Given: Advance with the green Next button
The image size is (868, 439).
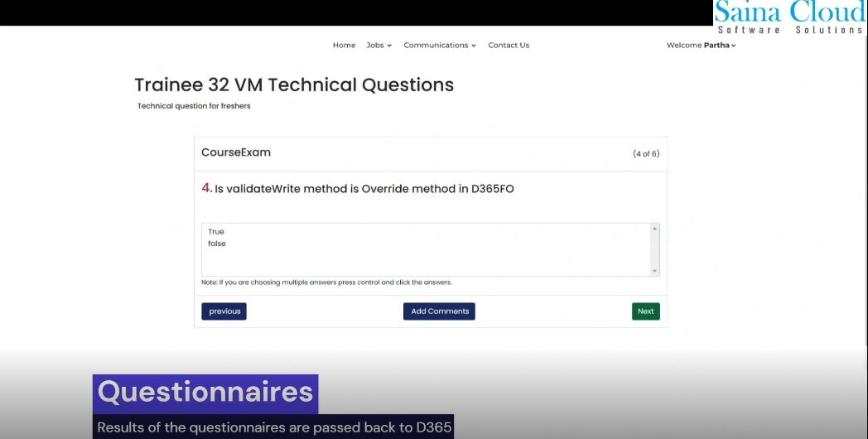Looking at the screenshot, I should [x=645, y=311].
